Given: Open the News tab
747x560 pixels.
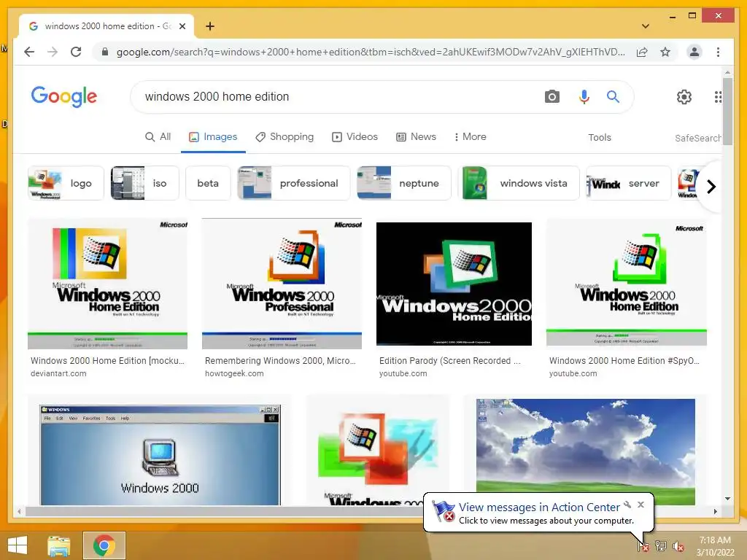Looking at the screenshot, I should coord(416,136).
